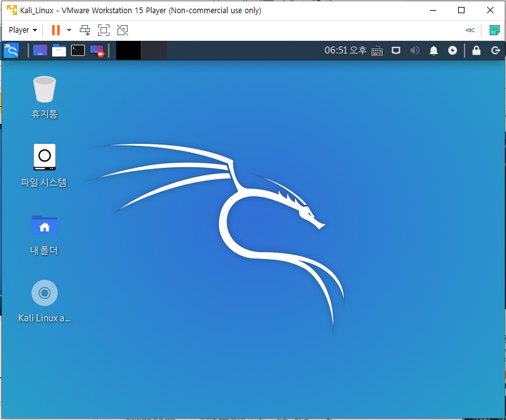Click the volume speaker icon in the panel
Image resolution: width=506 pixels, height=420 pixels.
[415, 50]
